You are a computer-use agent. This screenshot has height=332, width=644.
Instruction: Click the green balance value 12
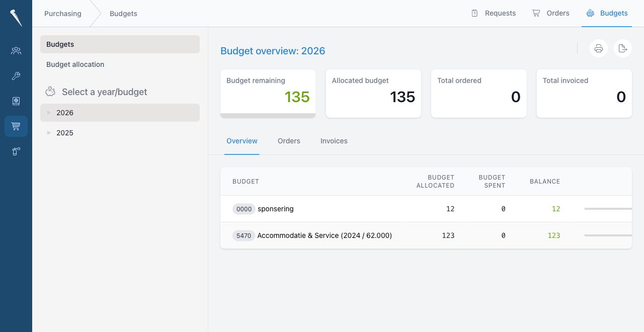556,209
